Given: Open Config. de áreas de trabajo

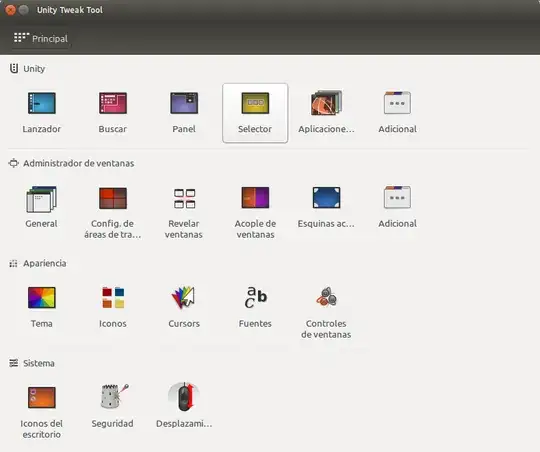Looking at the screenshot, I should click(x=113, y=213).
